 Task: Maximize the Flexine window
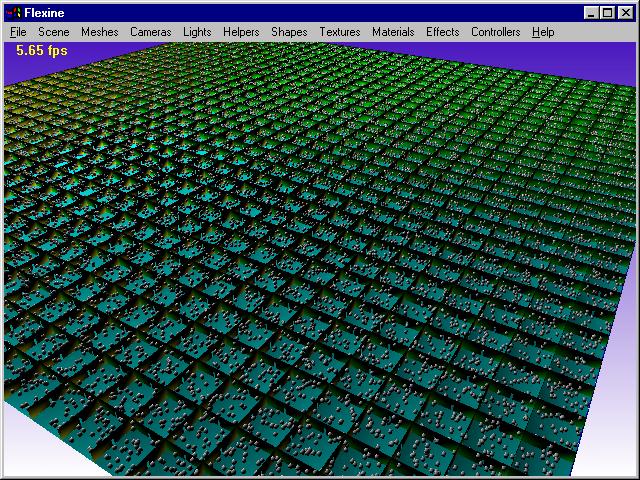click(607, 13)
